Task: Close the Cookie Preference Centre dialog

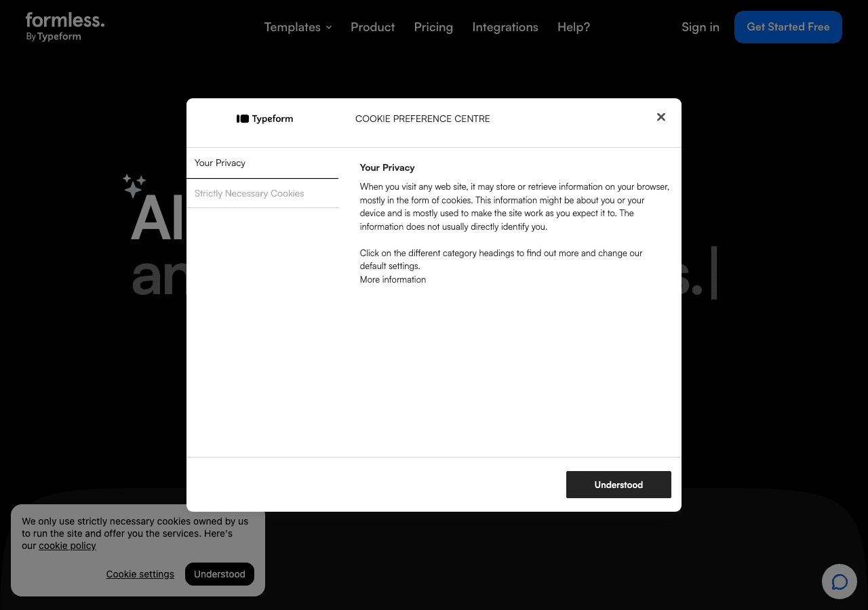Action: click(661, 117)
